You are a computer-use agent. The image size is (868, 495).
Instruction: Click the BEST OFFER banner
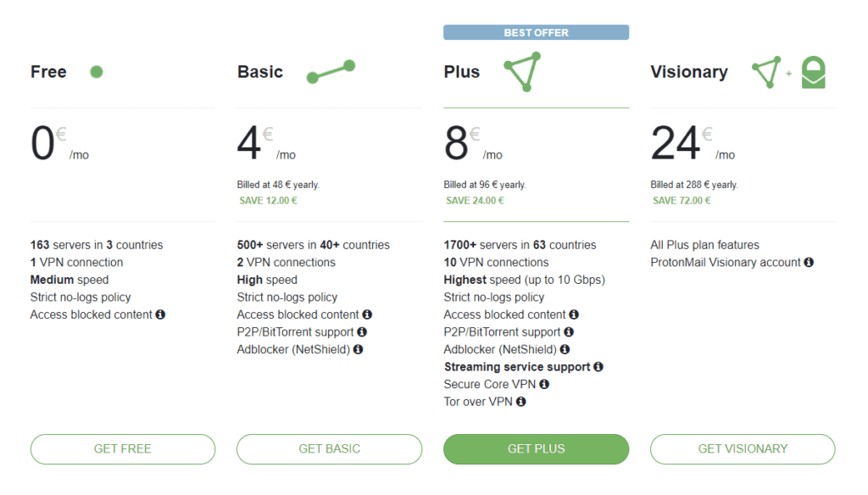[x=536, y=32]
